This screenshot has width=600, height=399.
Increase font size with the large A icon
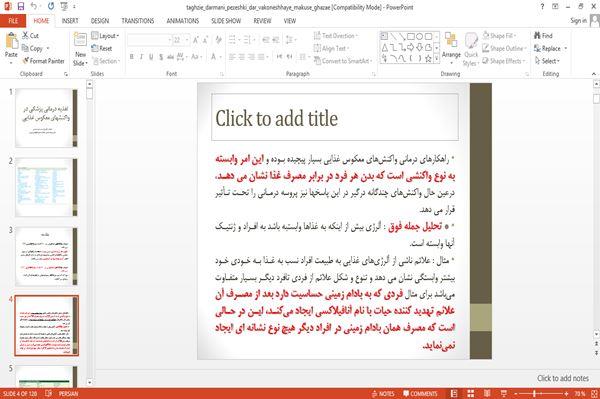[x=196, y=40]
